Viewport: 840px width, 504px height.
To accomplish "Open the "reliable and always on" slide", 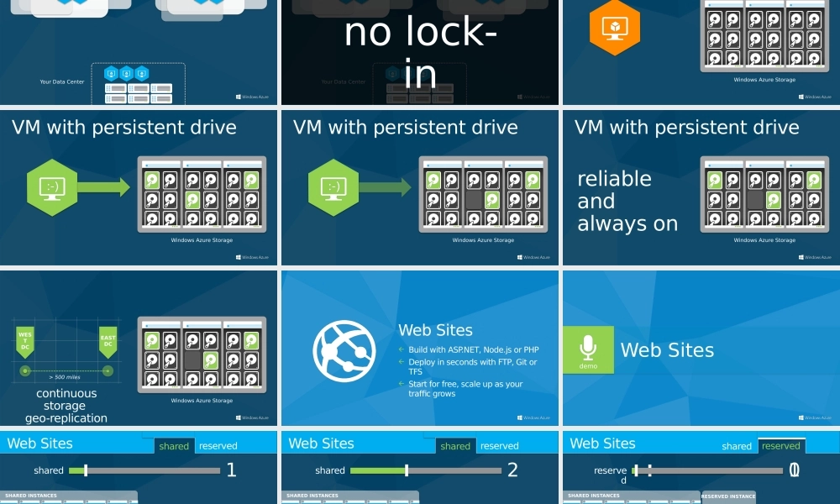I will coord(701,187).
